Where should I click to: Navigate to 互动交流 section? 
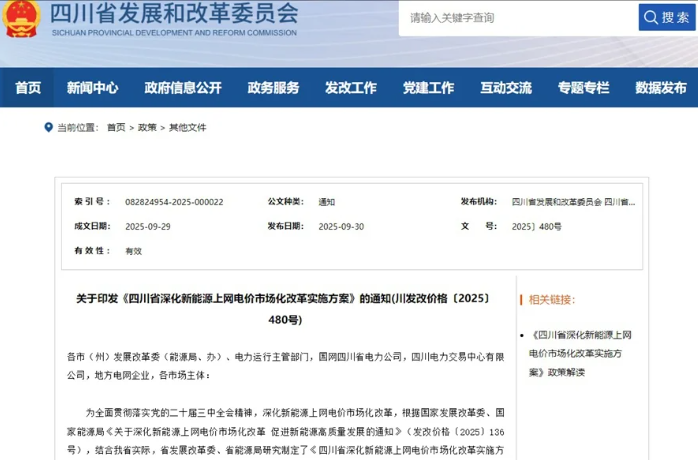pyautogui.click(x=505, y=88)
